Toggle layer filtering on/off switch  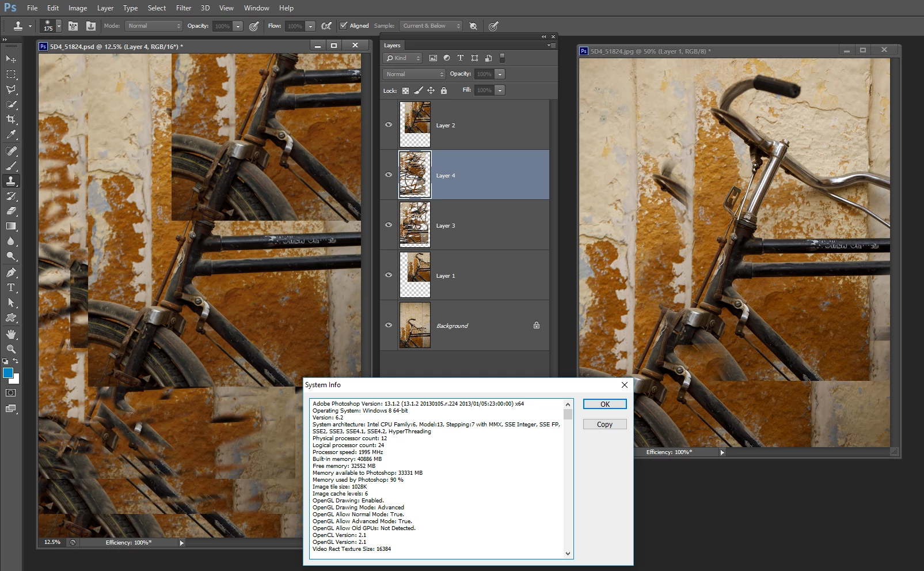pyautogui.click(x=502, y=58)
